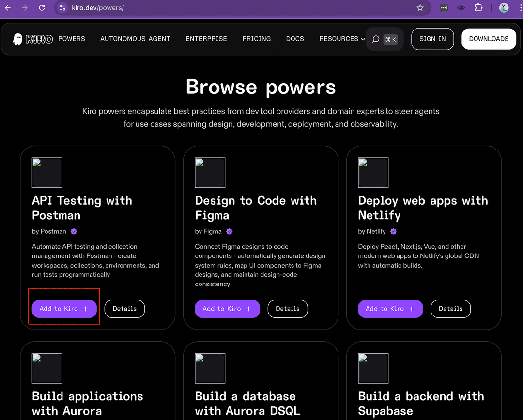
Task: Click Aurora DSQL database card thumbnail
Action: tap(210, 368)
